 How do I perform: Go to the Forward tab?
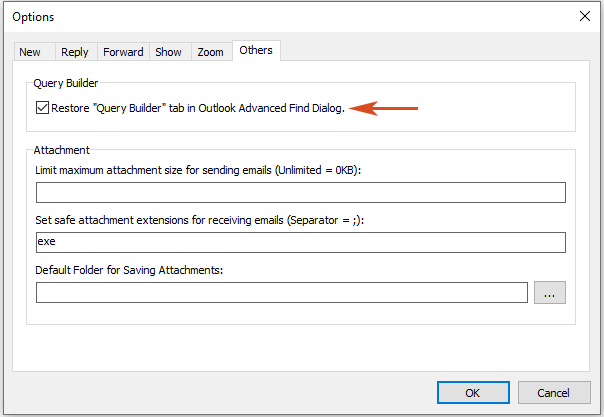click(x=123, y=52)
